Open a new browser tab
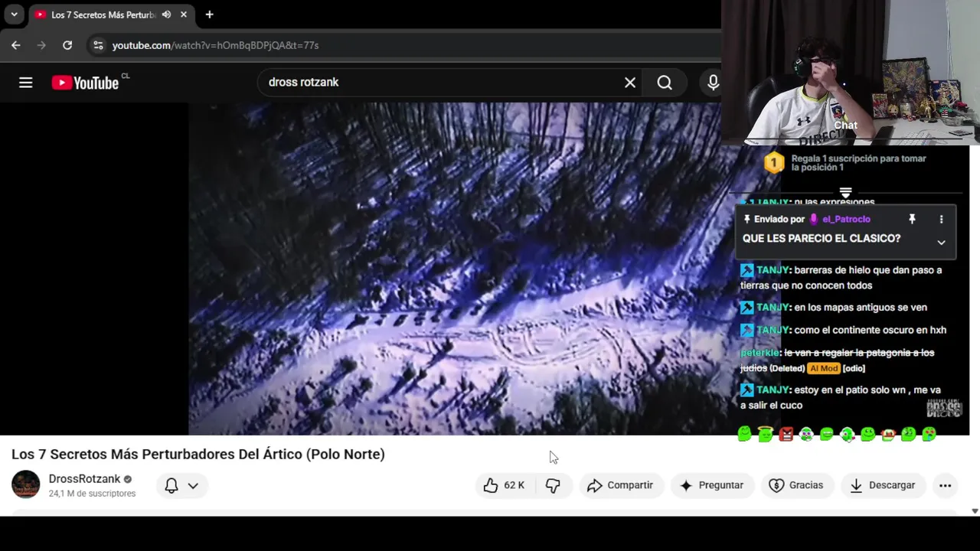 coord(209,15)
